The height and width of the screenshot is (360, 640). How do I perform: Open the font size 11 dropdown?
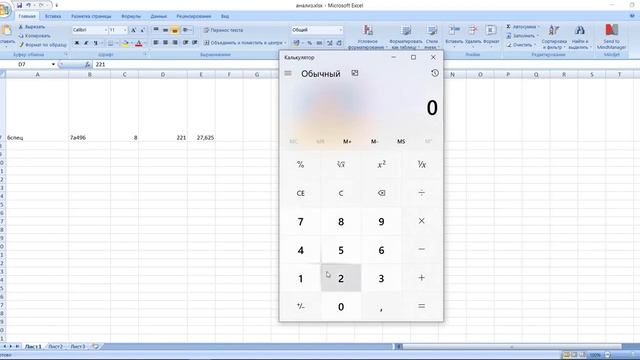[125, 30]
